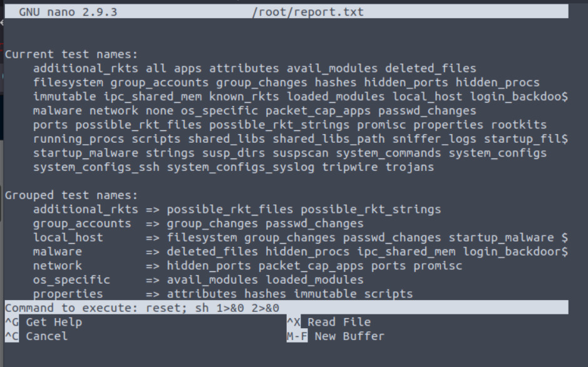Click the truncation $ after startup_fil
The image size is (588, 367).
(565, 139)
